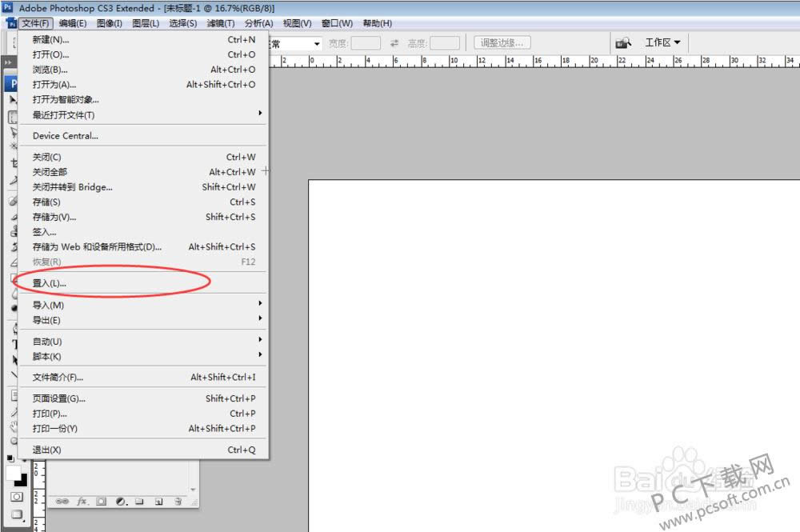Click the default colors mini swatch
Viewport: 800px width, 532px height.
click(x=10, y=458)
